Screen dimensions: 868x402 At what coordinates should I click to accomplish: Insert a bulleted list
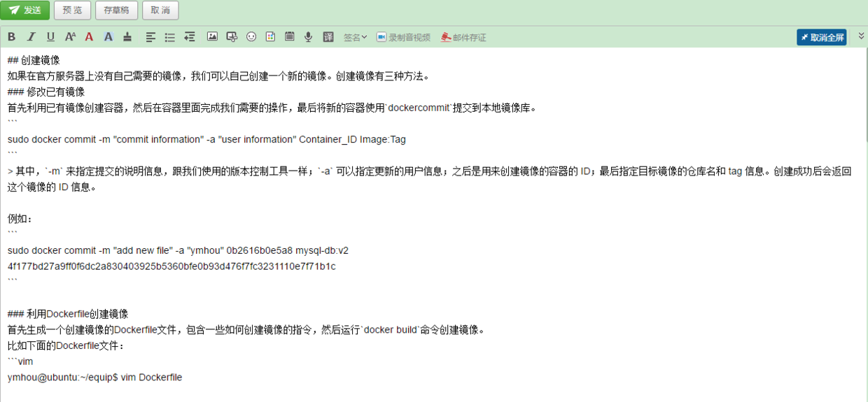pos(170,37)
